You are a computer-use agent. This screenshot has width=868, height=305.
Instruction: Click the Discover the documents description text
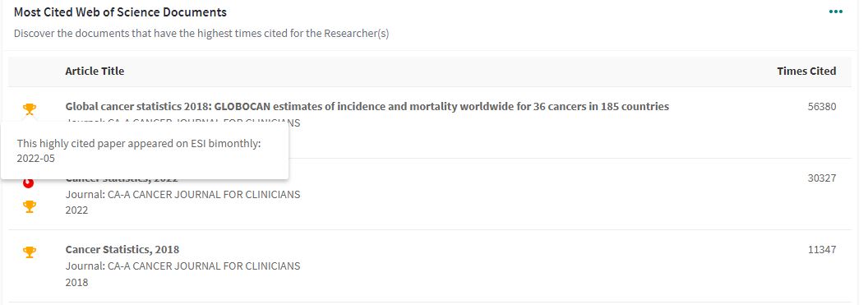[201, 33]
